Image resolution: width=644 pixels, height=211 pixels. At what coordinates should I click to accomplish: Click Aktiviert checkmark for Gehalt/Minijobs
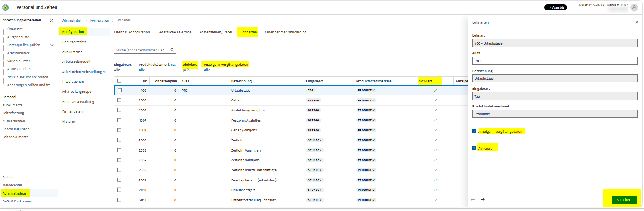tap(435, 130)
